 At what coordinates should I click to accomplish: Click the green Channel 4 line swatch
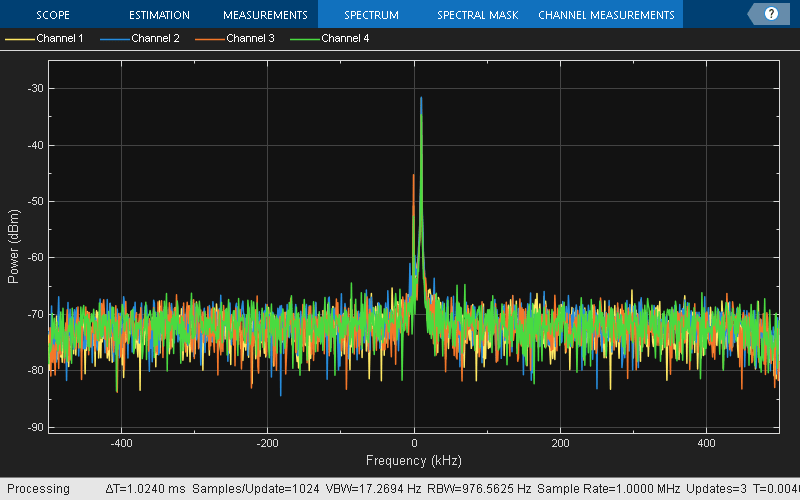pos(304,39)
